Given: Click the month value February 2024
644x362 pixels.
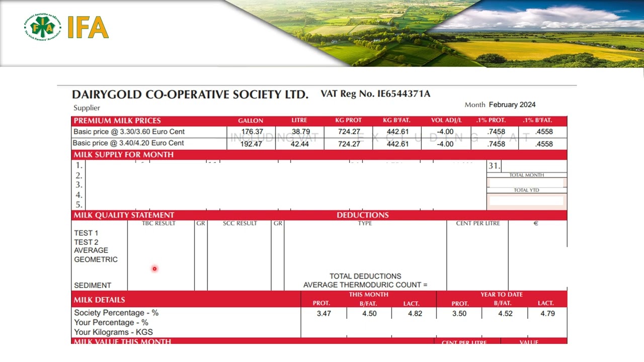Looking at the screenshot, I should point(512,105).
